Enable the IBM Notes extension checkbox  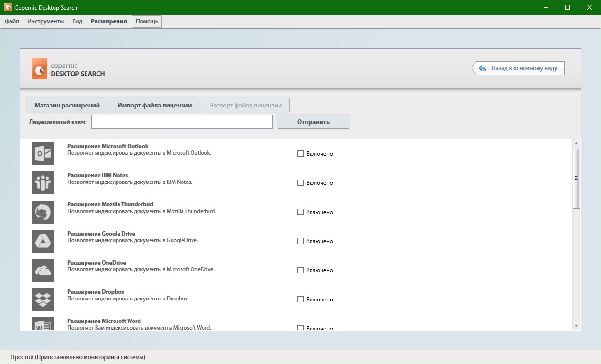(x=300, y=183)
